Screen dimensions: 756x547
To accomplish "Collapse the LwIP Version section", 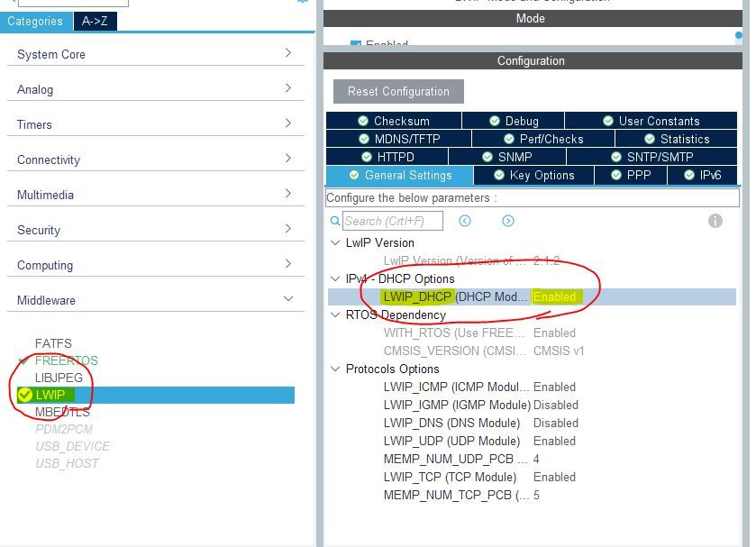I will pos(335,242).
